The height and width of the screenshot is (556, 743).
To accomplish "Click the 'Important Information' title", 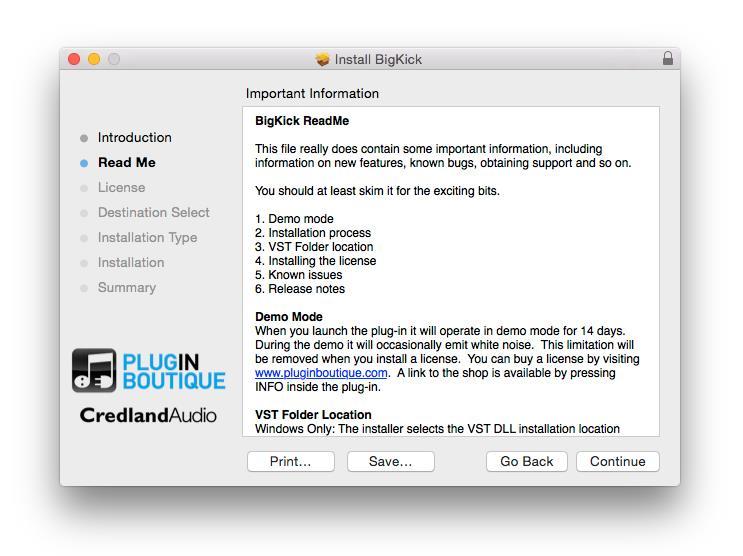I will point(312,93).
